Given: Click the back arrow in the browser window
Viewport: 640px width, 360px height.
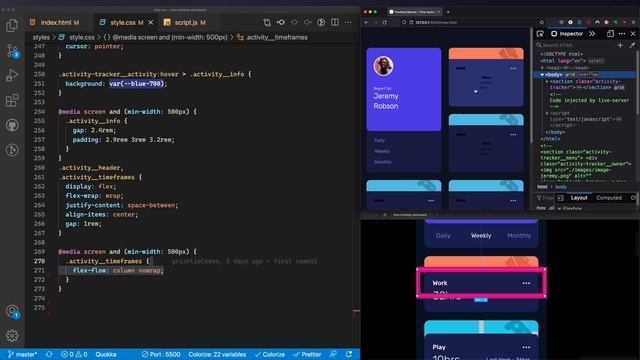Looking at the screenshot, I should pos(366,22).
